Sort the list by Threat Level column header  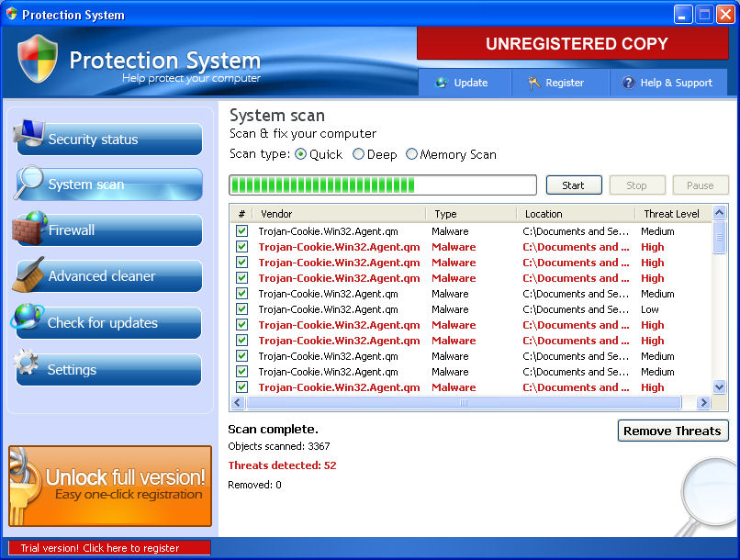coord(671,214)
